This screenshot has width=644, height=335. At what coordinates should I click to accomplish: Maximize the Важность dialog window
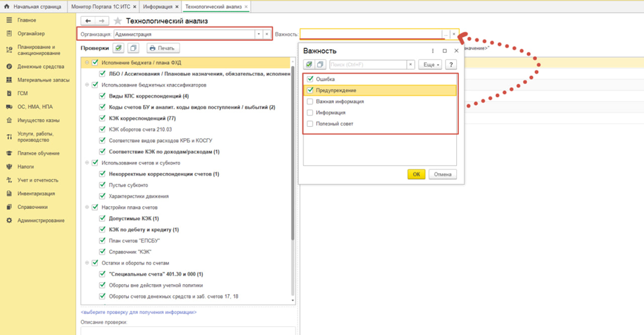(444, 51)
